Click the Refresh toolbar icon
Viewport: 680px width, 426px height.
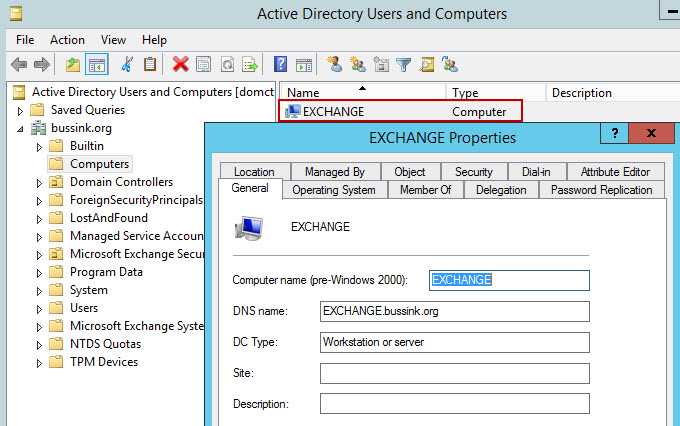point(227,65)
